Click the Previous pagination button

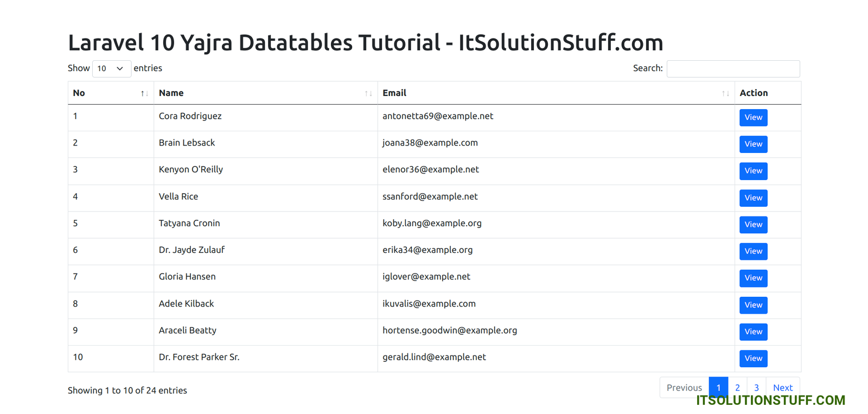(684, 387)
